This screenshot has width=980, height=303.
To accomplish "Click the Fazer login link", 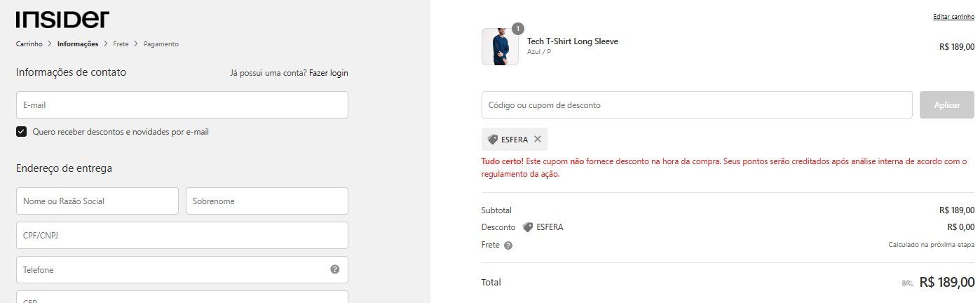I will 329,73.
